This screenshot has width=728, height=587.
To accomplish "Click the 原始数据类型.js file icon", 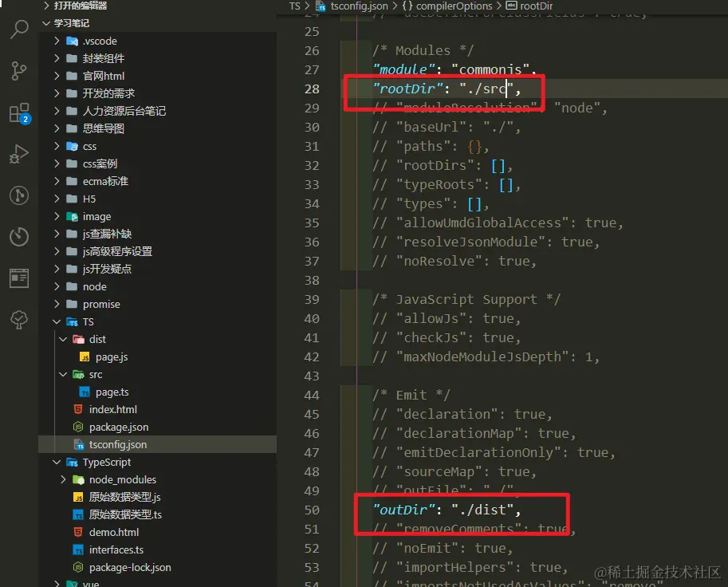I will tap(78, 498).
